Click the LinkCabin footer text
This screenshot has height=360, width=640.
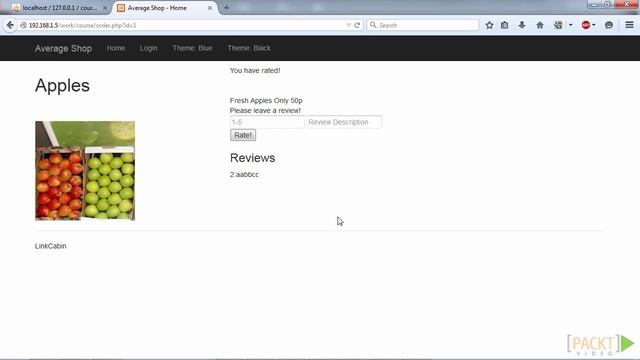[51, 246]
